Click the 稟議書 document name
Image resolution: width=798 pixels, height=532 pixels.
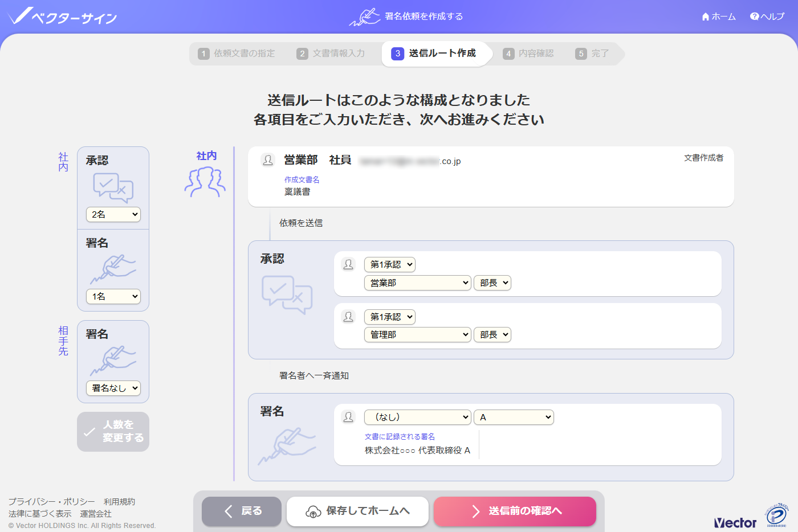(298, 192)
